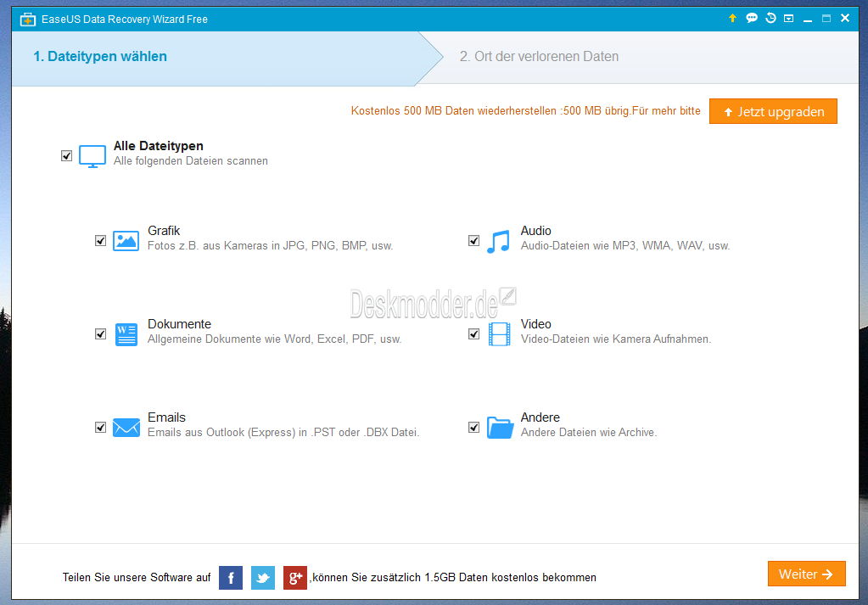This screenshot has height=605, width=868.
Task: Click 'Emails aus Outlook (Express)' description
Action: pyautogui.click(x=283, y=432)
